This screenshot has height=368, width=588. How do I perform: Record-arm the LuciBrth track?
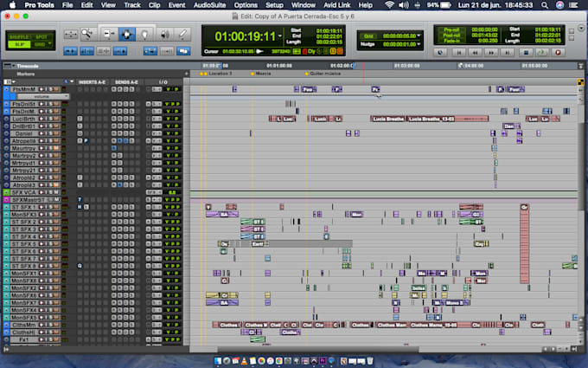[42, 119]
